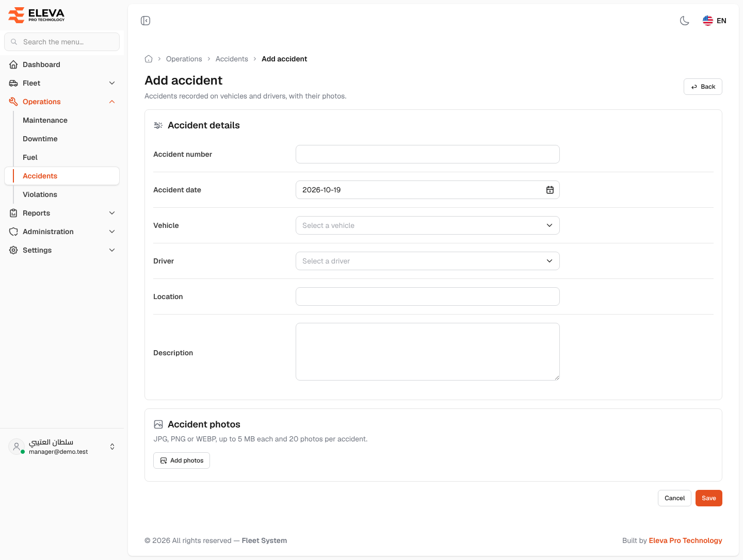Focus the Search the menu field
The height and width of the screenshot is (560, 743).
point(62,42)
